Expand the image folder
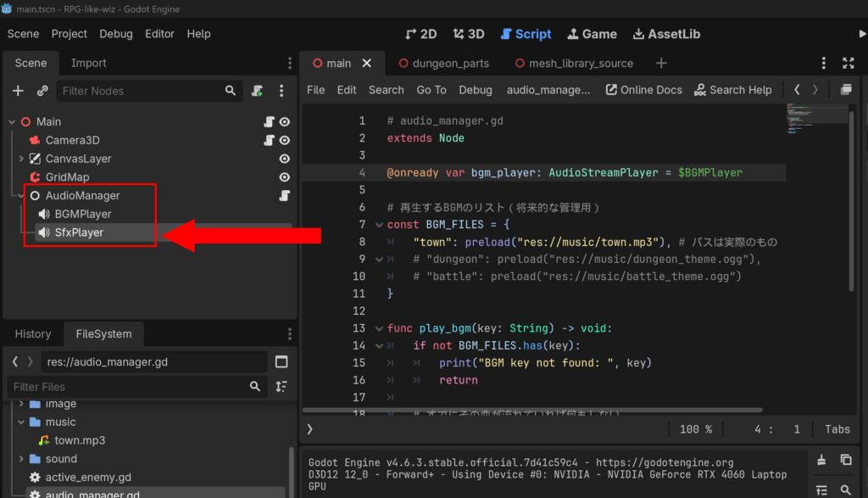Screen dimensions: 868x498 (x=21, y=403)
